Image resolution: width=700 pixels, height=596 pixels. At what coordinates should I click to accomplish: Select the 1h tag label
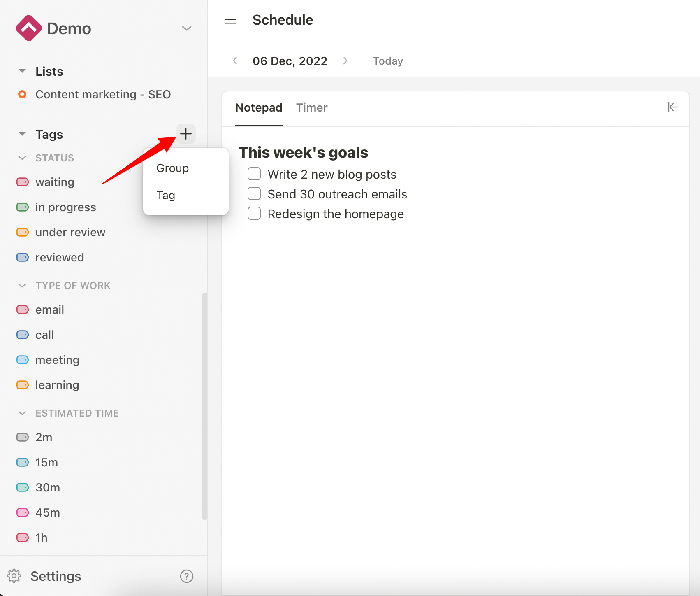41,538
